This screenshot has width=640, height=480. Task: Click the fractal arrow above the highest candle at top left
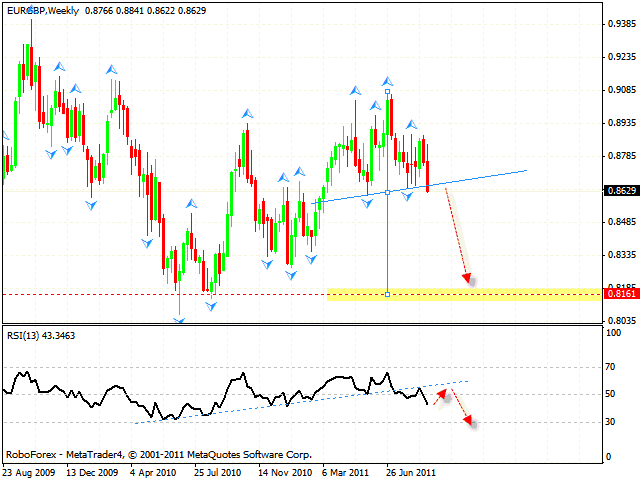click(30, 9)
